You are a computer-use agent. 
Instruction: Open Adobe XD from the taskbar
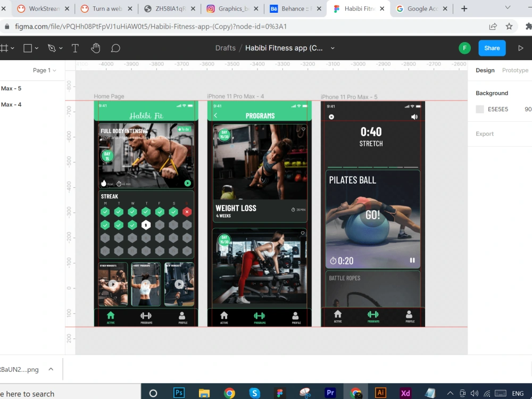(x=405, y=393)
